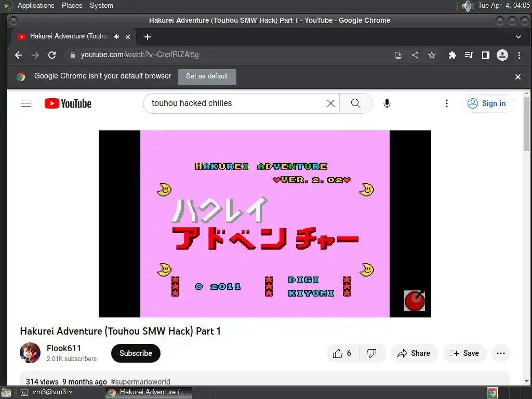Click show desktop icon in bottom panel
Viewport: 532px width, 399px height.
[6, 393]
